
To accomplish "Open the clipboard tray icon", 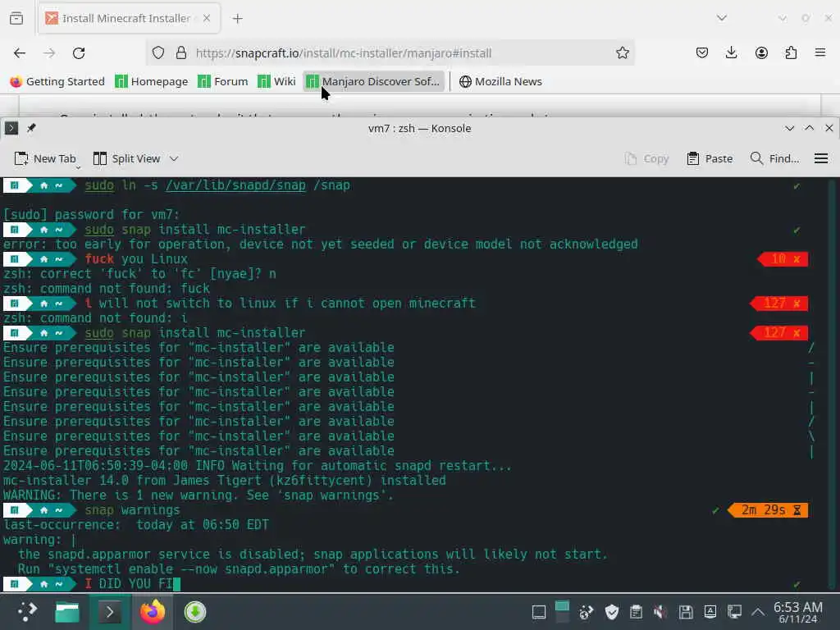I will click(x=636, y=612).
